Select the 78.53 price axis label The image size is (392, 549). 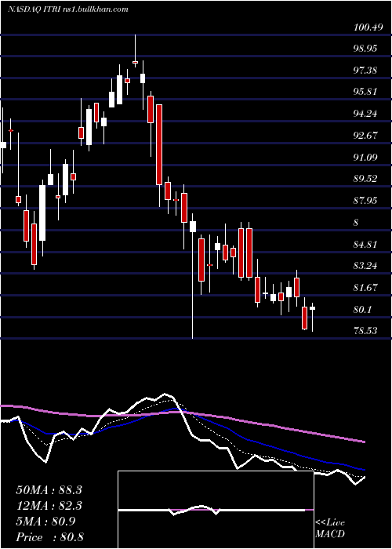(x=365, y=330)
